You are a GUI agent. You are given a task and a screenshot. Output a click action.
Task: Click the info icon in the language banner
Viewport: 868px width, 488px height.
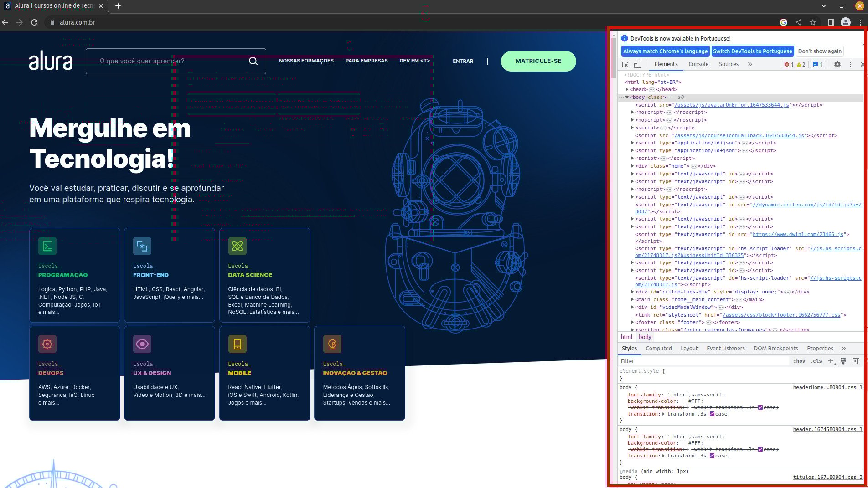pos(625,39)
